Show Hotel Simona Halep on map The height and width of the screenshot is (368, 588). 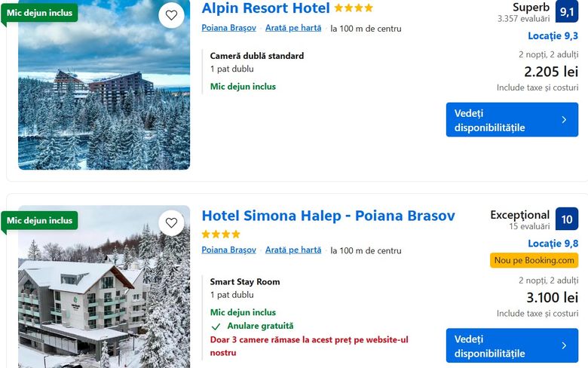[292, 250]
